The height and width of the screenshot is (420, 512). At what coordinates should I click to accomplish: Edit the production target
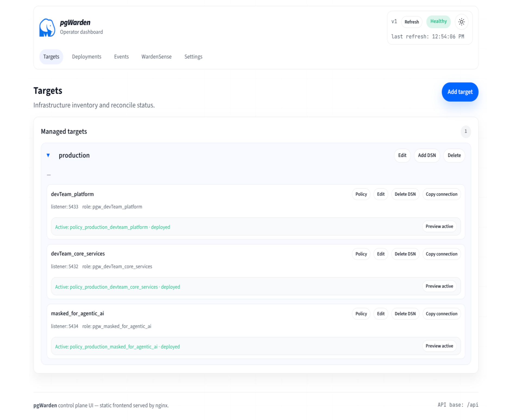(x=402, y=155)
